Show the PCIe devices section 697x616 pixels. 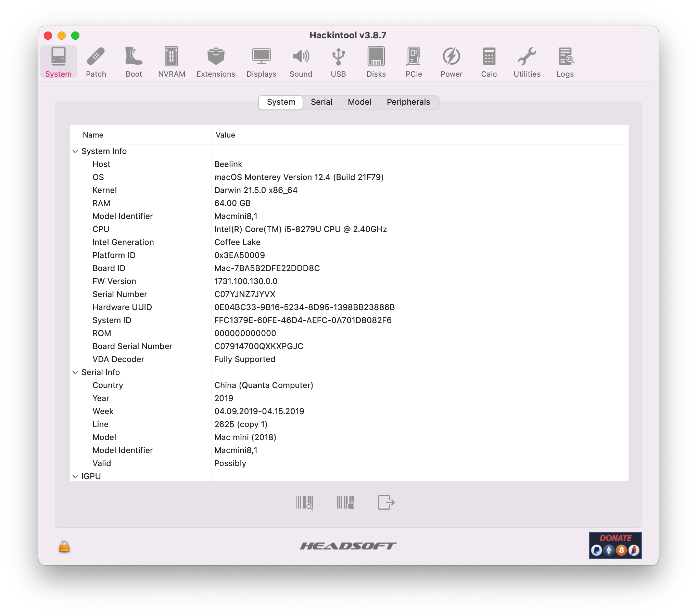pyautogui.click(x=414, y=62)
